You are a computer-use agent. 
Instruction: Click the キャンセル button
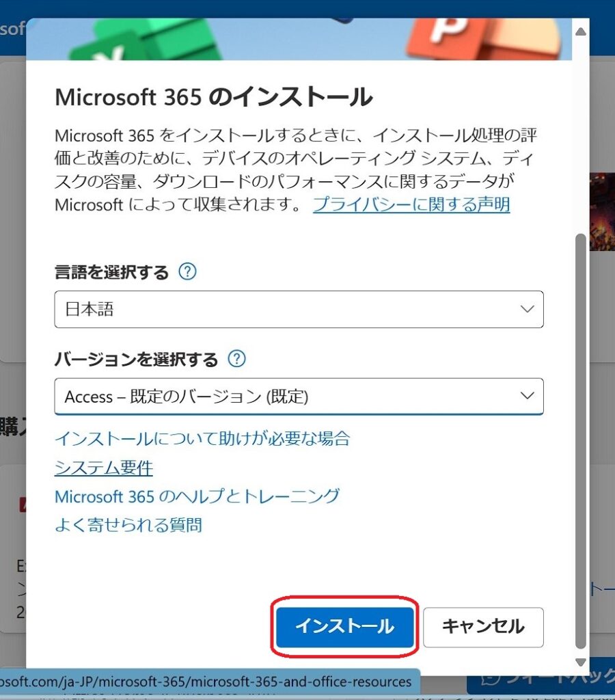click(x=483, y=627)
